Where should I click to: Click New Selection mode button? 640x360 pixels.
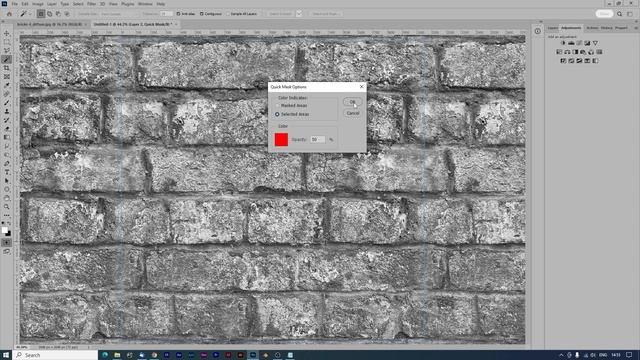[41, 14]
